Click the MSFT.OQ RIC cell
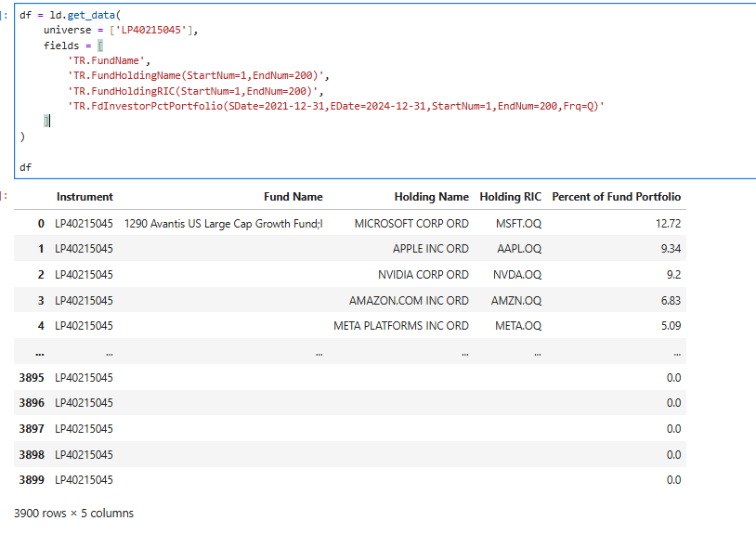The height and width of the screenshot is (534, 756). [x=519, y=224]
